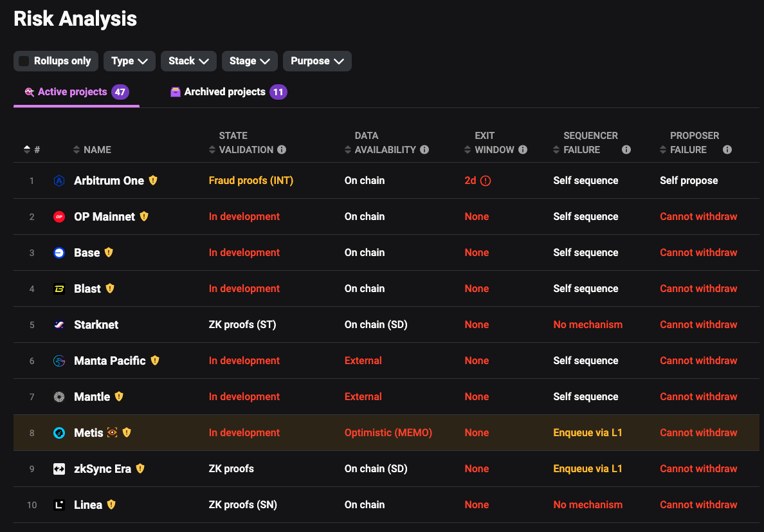Click the info icon beside Sequencer Failure

pos(626,150)
